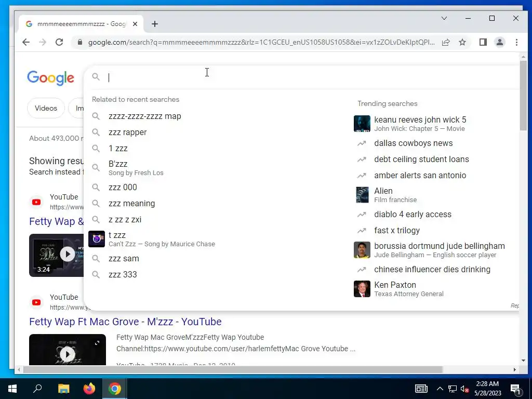Click the YouTube favicon of the first result
This screenshot has height=399, width=532.
point(36,202)
